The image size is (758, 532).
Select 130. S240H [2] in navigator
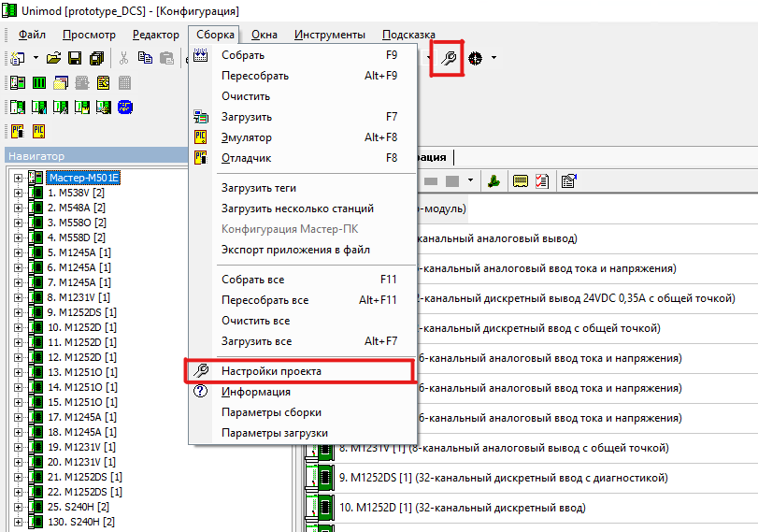tap(81, 523)
